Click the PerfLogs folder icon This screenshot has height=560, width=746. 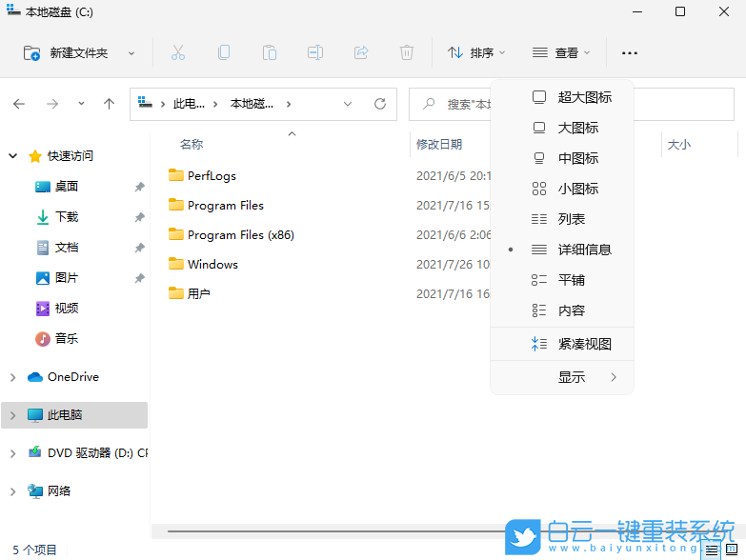click(x=176, y=175)
